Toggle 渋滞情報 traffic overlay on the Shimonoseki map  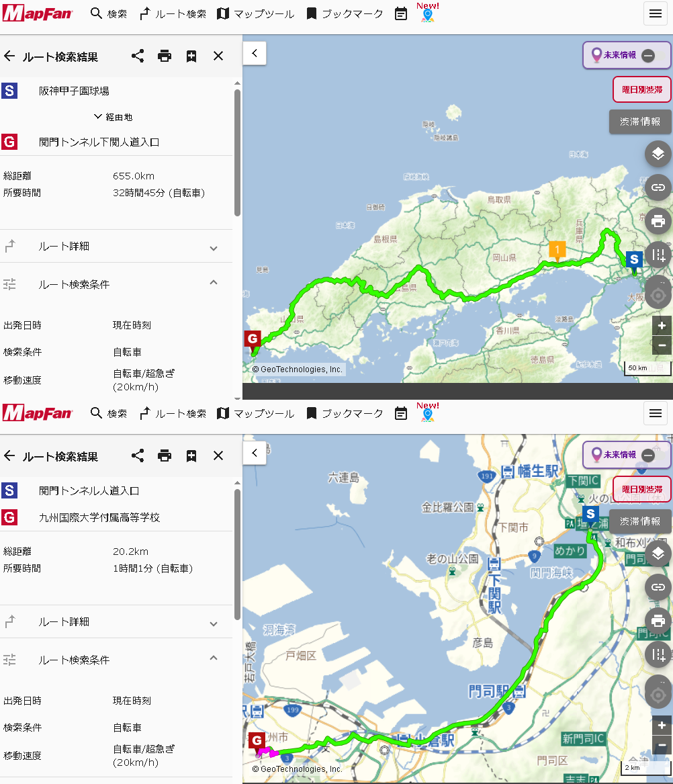(639, 521)
